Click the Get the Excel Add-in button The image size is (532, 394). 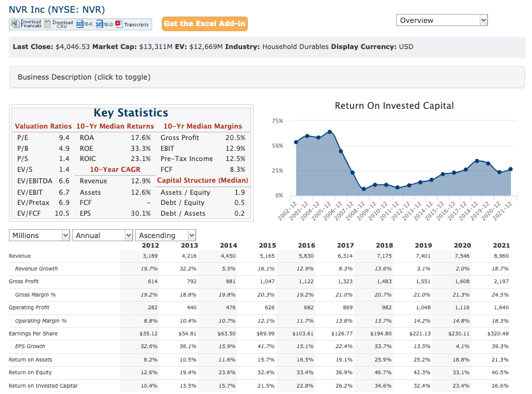pos(205,24)
